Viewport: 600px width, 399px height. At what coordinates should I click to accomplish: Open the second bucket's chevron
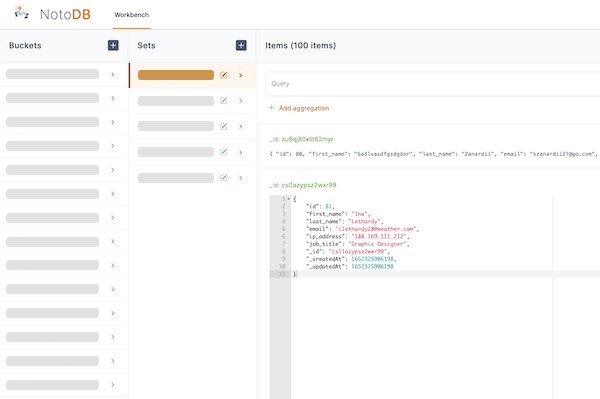[113, 98]
